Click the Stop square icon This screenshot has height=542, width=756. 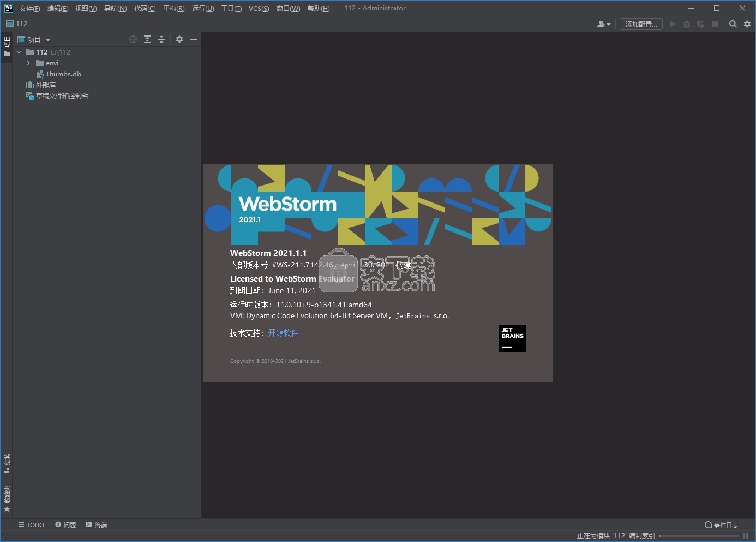pyautogui.click(x=715, y=24)
